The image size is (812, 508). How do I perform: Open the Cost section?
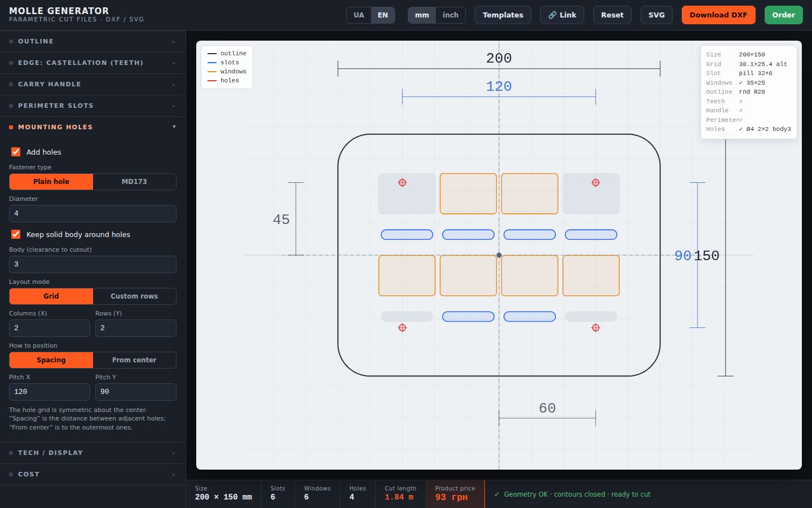[x=92, y=474]
